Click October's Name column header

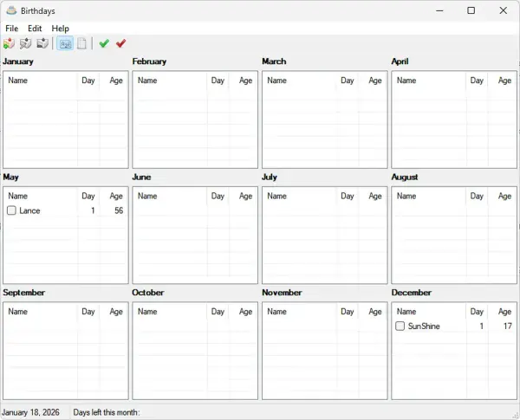coord(171,312)
